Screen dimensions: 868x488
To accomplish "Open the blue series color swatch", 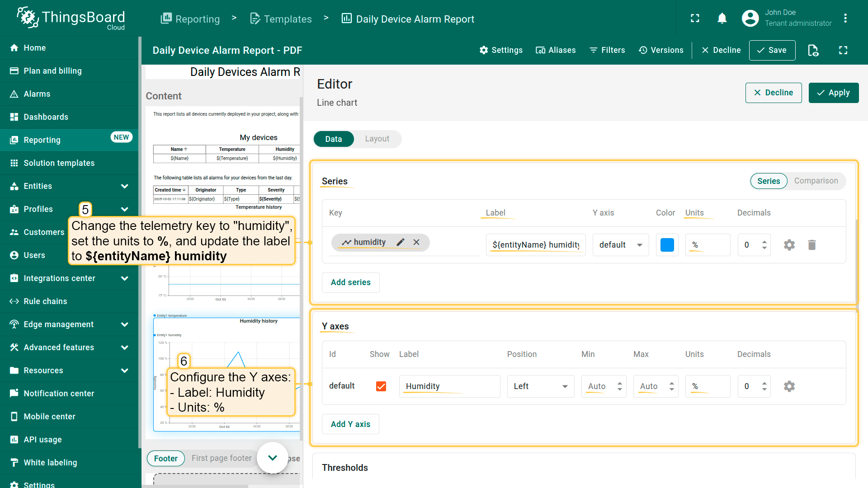I will [x=667, y=245].
